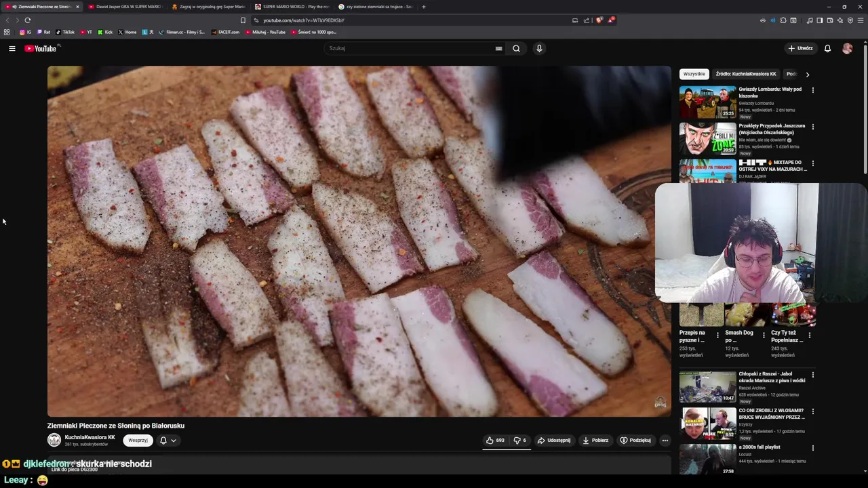
Task: Open the browser extensions puzzle icon
Action: click(783, 20)
